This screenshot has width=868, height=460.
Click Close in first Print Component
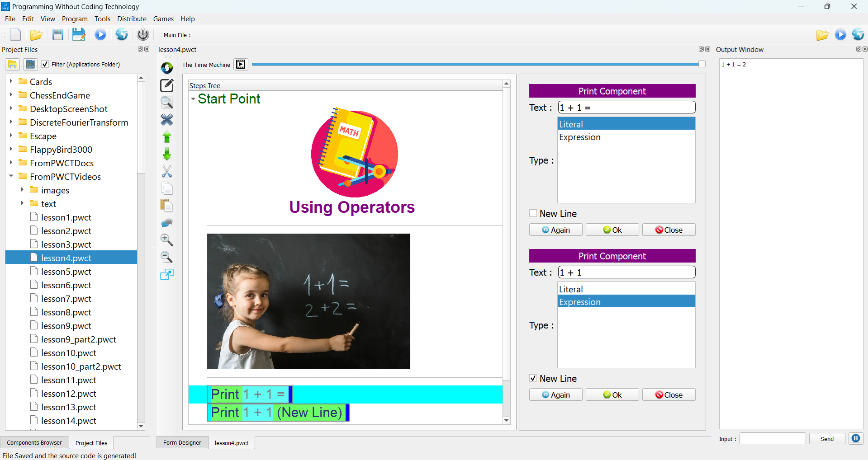pyautogui.click(x=669, y=230)
